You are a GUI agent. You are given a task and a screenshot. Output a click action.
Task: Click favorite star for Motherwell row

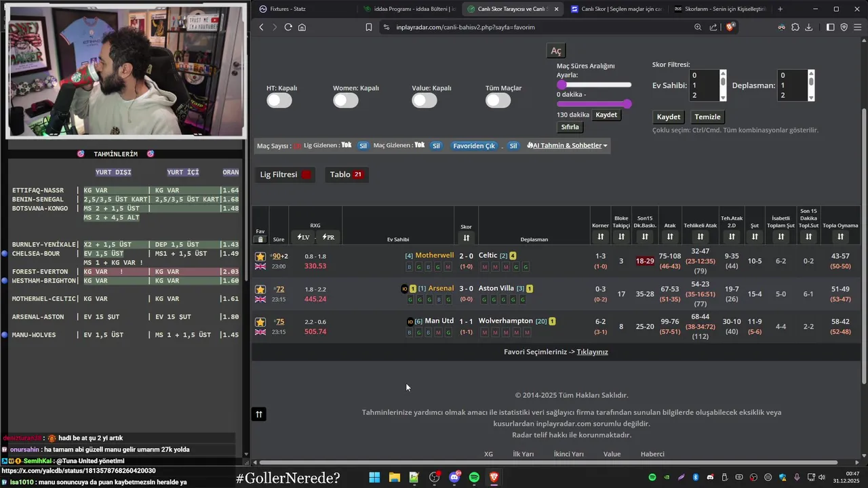(x=260, y=256)
